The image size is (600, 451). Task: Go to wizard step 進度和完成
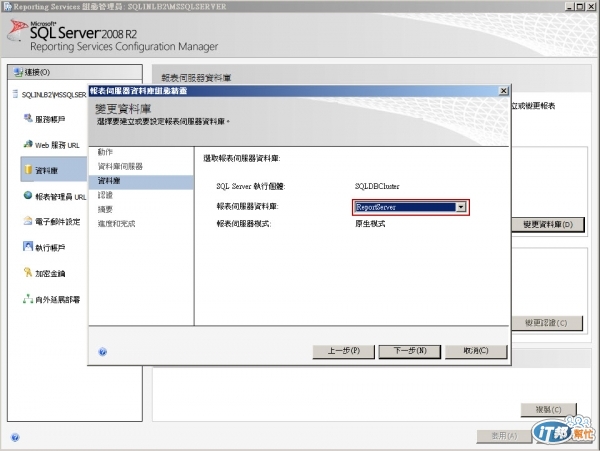tap(116, 224)
